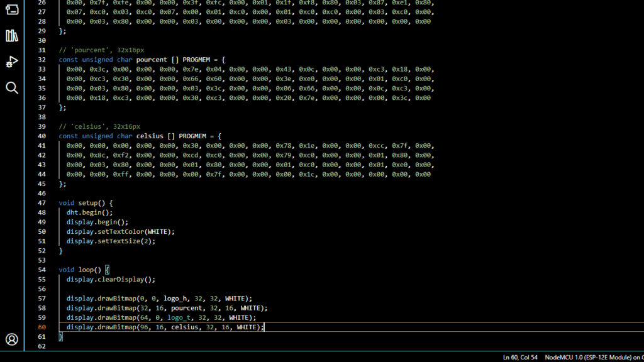Viewport: 644px width, 362px height.
Task: Click PROGMEM keyword on line 32
Action: click(x=196, y=60)
